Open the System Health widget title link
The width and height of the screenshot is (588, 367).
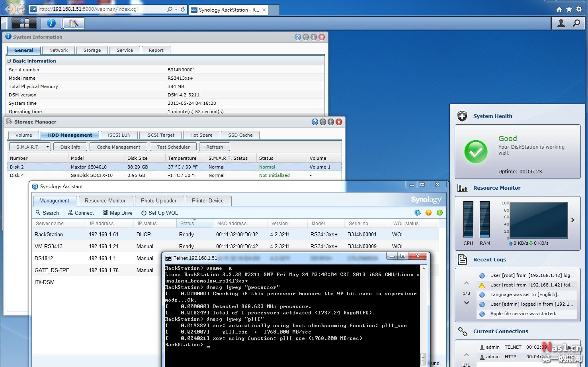pos(492,116)
